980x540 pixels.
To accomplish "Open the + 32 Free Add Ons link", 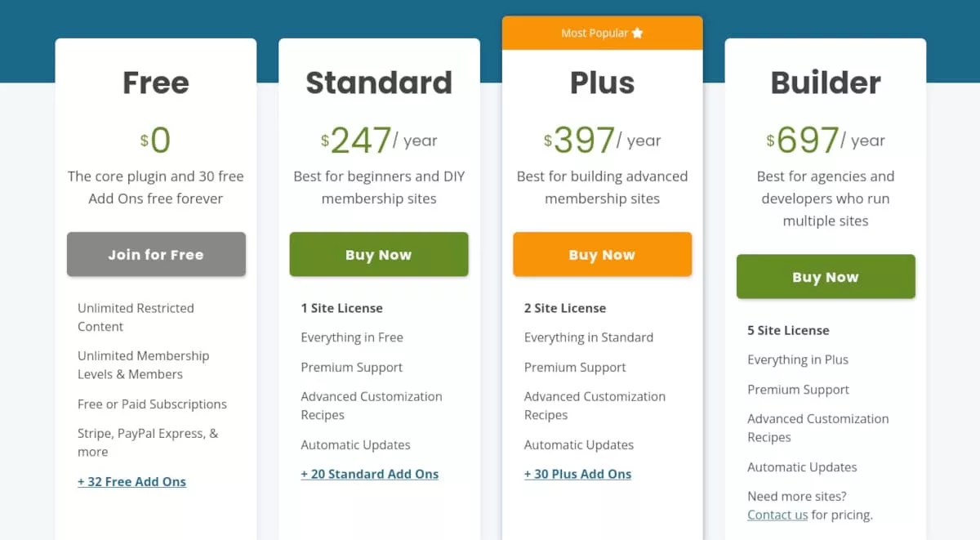I will [131, 482].
